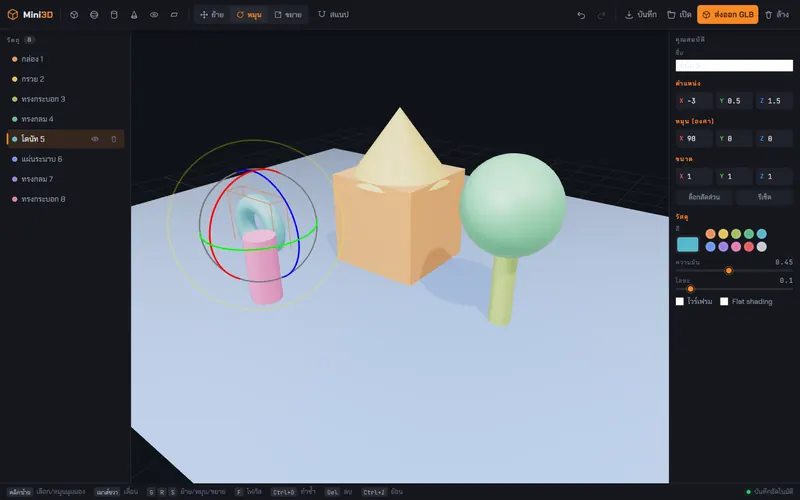Select กล่อง 1 in the object list

coord(65,59)
